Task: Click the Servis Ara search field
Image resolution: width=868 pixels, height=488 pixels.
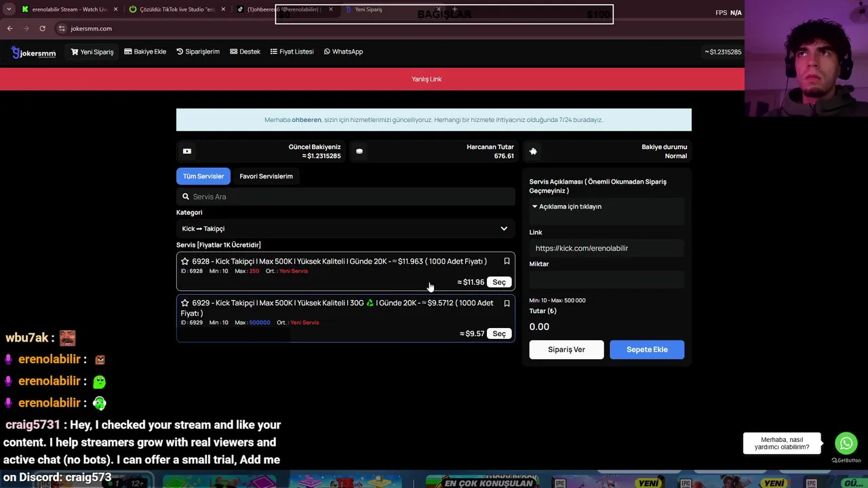Action: 346,197
